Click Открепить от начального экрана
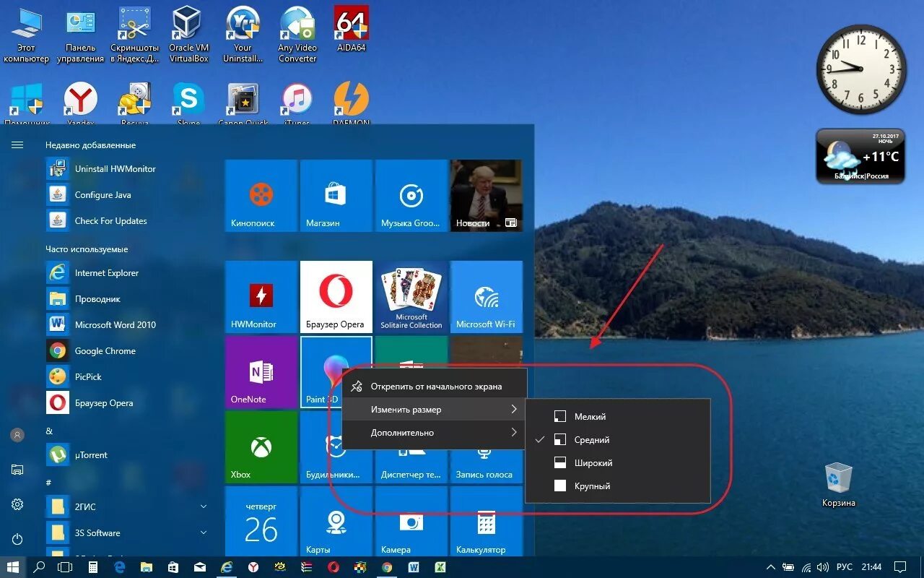The height and width of the screenshot is (578, 924). pos(435,387)
